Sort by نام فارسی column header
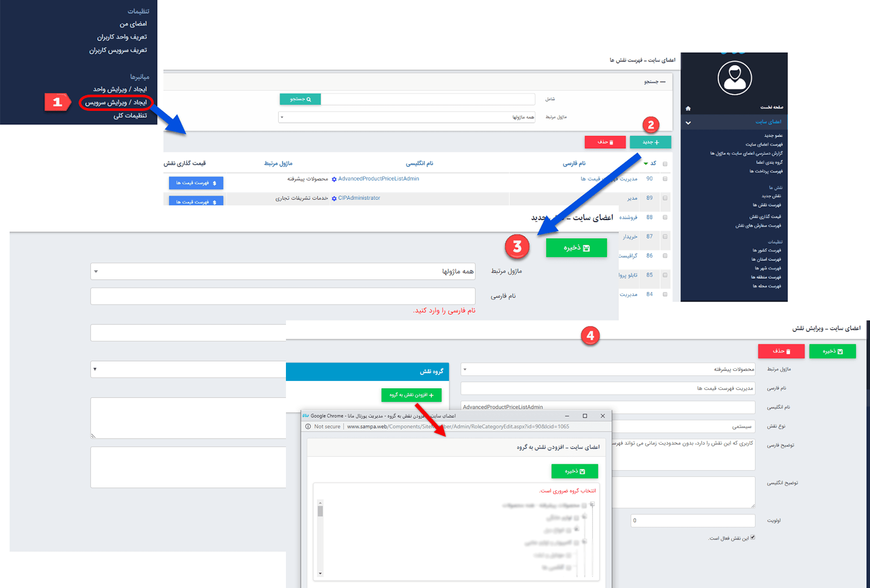Screen dimensions: 870x588 (x=574, y=163)
